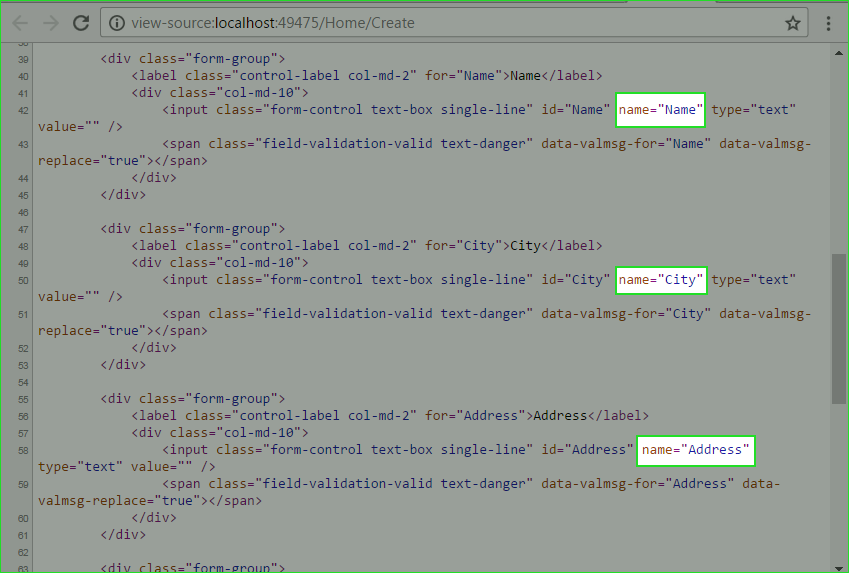Click id="Name" on line 42
Screen dimensions: 849x573
[x=576, y=110]
